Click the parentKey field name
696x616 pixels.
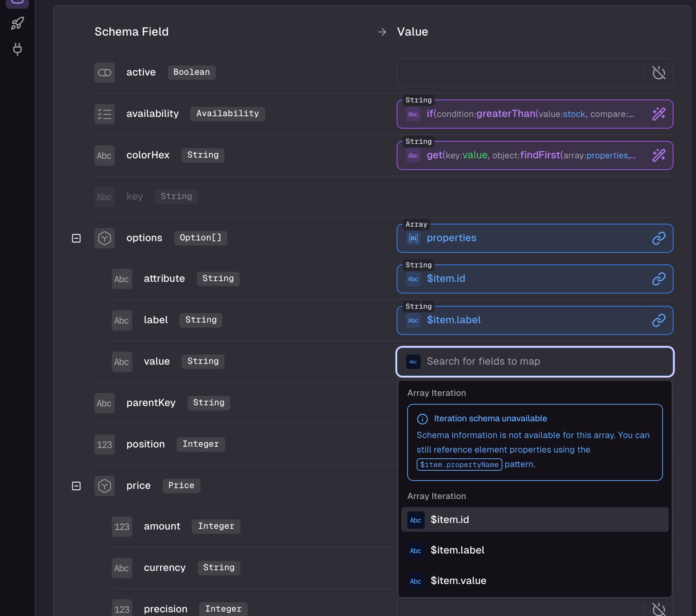pos(151,403)
